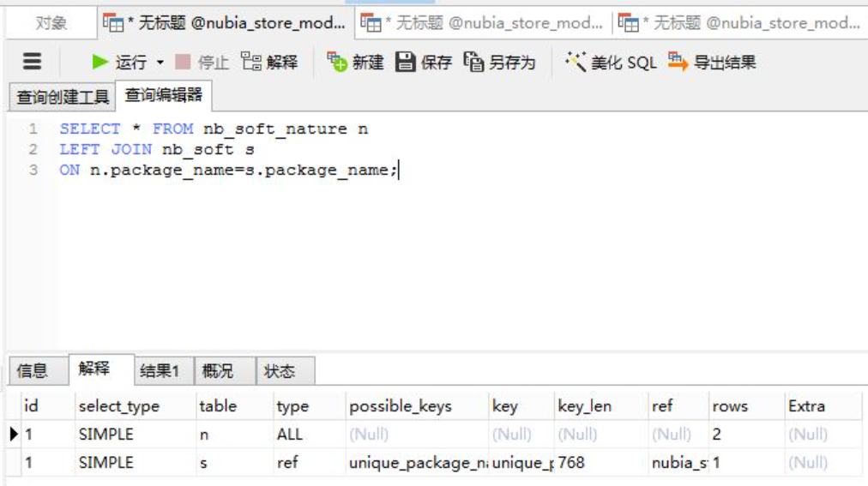Click the Explain (解释) toolbar icon
This screenshot has width=868, height=486.
click(251, 62)
